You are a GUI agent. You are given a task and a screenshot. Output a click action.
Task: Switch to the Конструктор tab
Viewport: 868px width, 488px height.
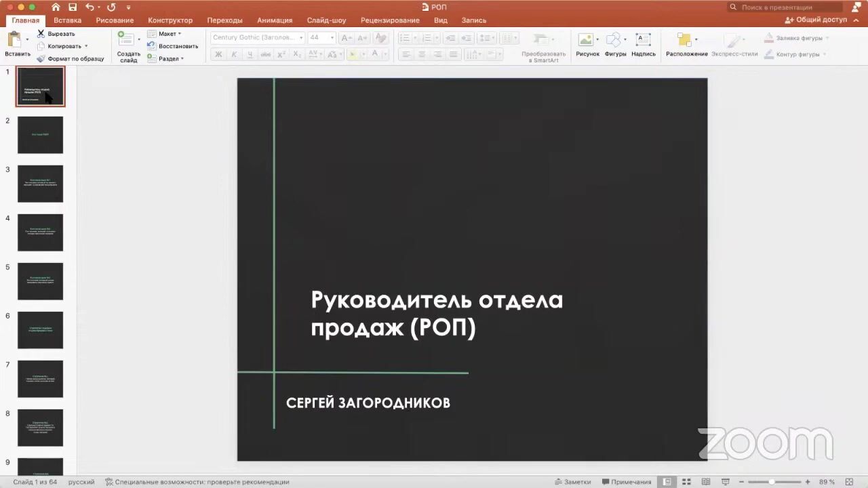170,20
